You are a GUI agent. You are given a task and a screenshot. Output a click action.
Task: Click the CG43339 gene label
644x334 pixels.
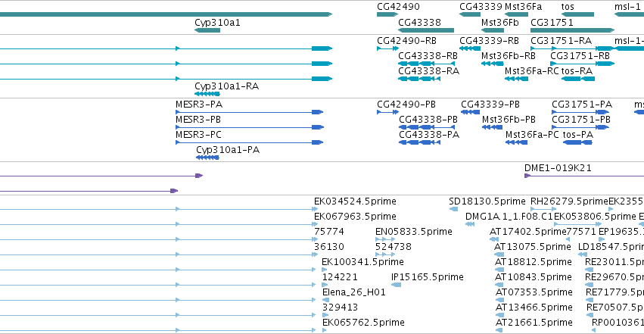coord(481,7)
